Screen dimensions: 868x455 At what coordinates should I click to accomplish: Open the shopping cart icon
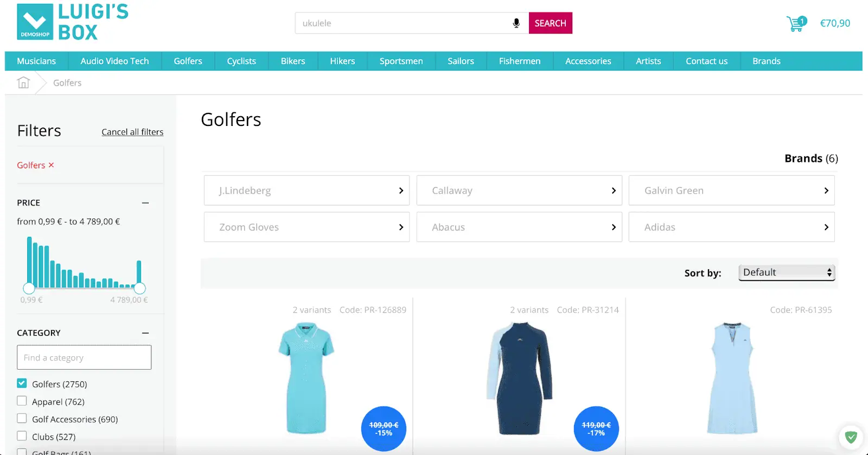click(796, 23)
